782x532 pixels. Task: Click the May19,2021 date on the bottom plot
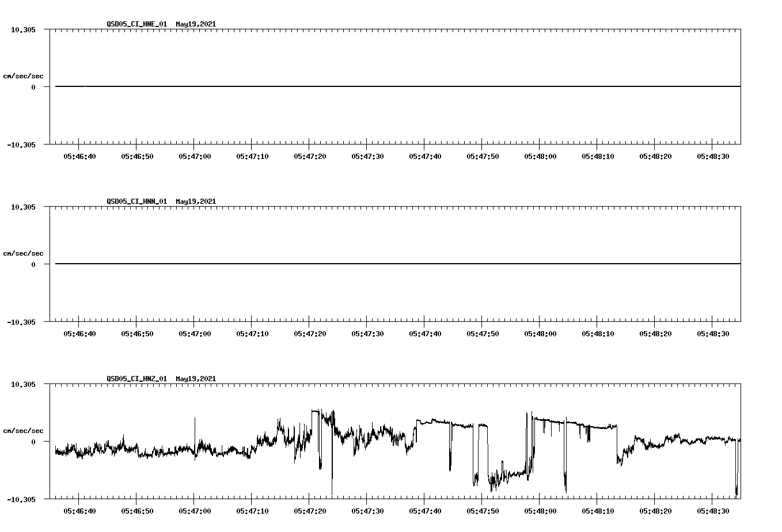click(195, 379)
